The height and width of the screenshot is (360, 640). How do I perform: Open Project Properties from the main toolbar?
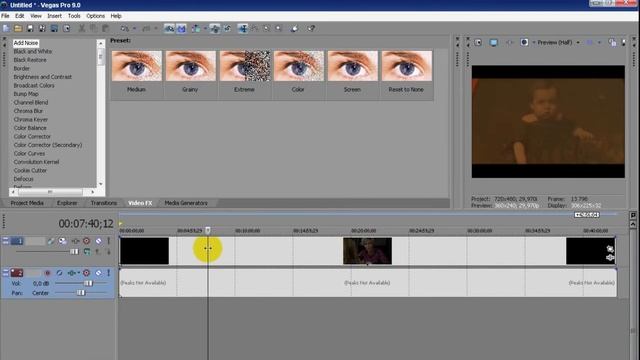pos(67,29)
